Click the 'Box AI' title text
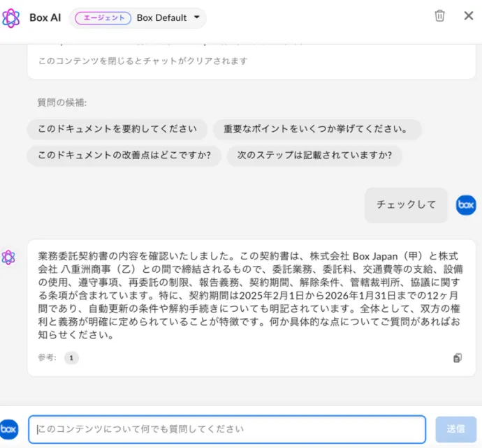482x448 pixels. pos(45,17)
